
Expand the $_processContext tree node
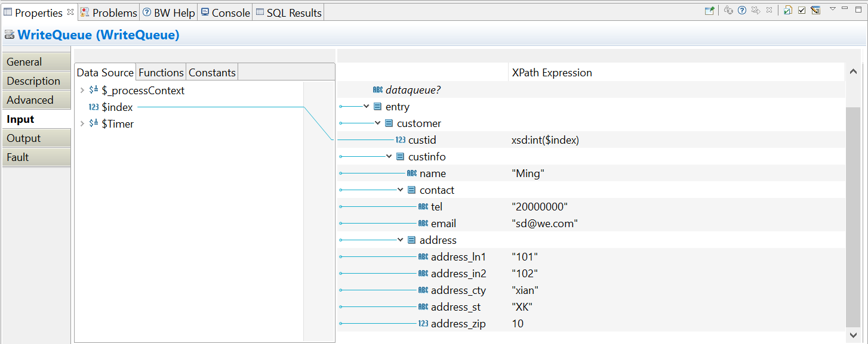(x=82, y=91)
